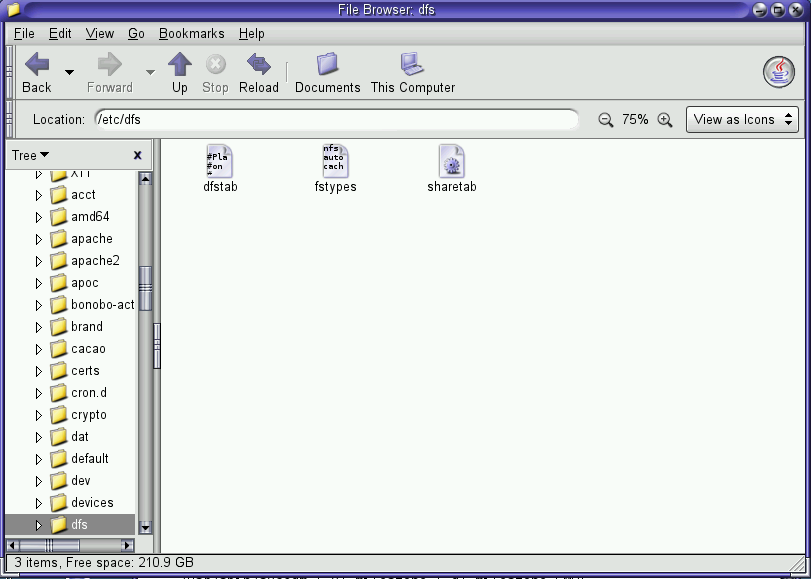Open the fstypes file
Screen dimensions: 811x579
(336, 160)
